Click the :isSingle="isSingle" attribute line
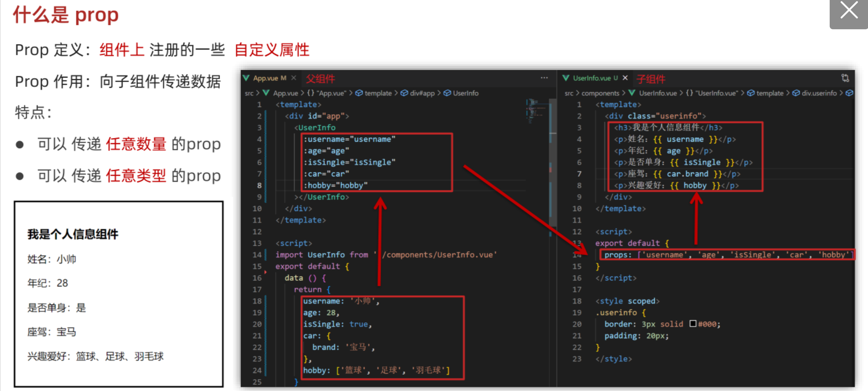The image size is (868, 391). tap(349, 162)
